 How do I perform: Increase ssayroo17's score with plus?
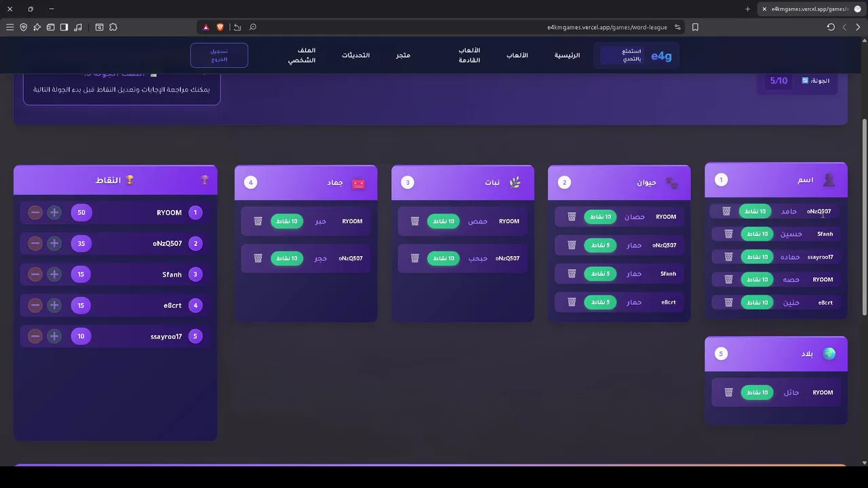click(x=54, y=336)
